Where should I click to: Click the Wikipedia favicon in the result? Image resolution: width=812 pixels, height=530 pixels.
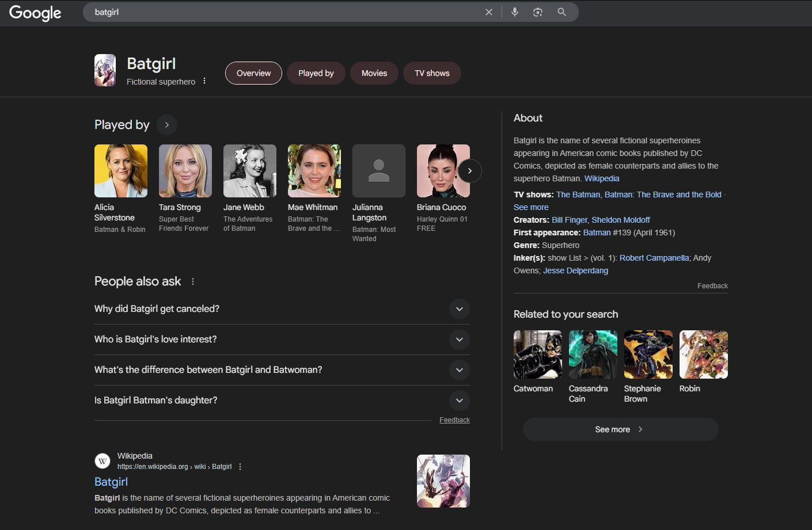[x=103, y=461]
